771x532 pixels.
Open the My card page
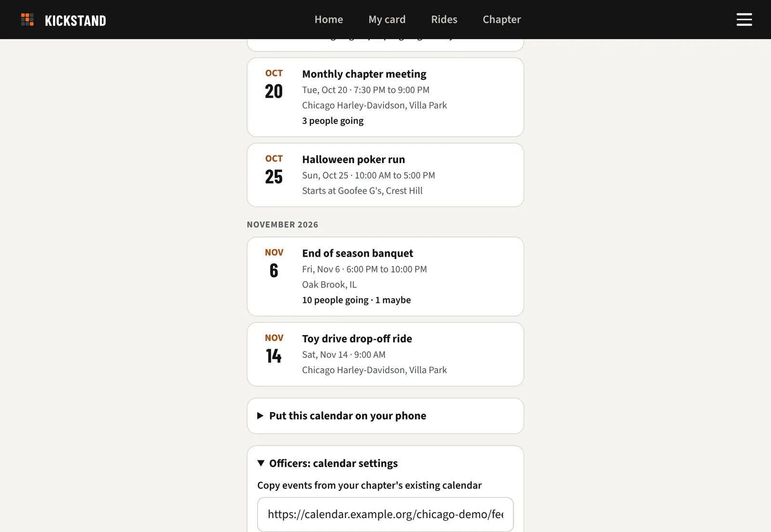pyautogui.click(x=387, y=20)
